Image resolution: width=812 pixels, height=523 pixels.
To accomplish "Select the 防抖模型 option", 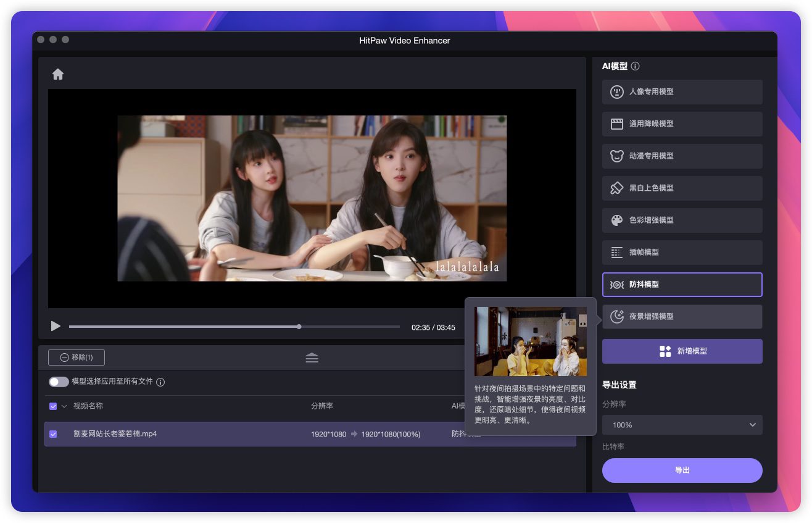I will (682, 285).
